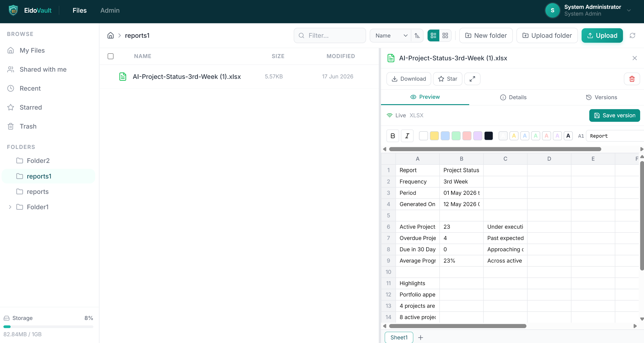The image size is (644, 343).
Task: Switch to grid view layout
Action: [x=445, y=35]
